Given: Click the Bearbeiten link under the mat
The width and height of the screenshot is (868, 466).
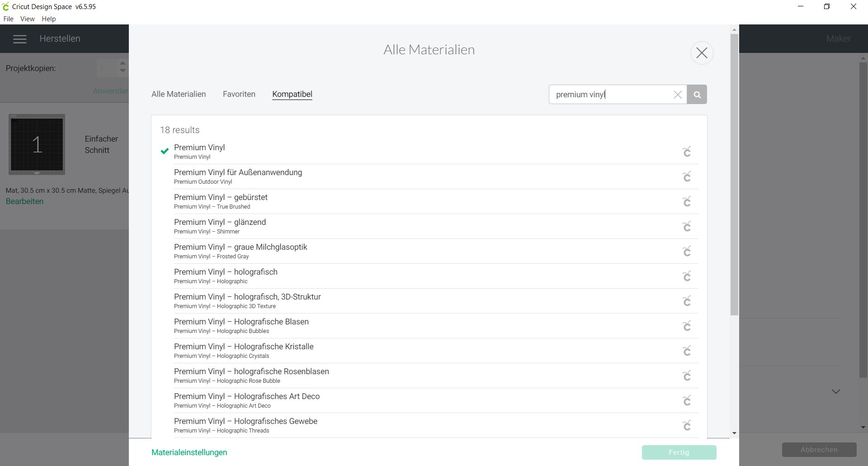Looking at the screenshot, I should pos(25,201).
